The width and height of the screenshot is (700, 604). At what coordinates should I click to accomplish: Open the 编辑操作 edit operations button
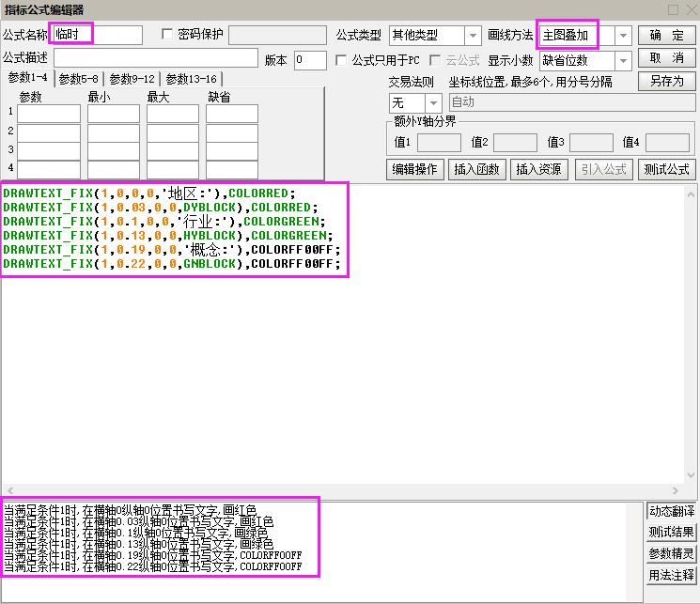point(414,170)
